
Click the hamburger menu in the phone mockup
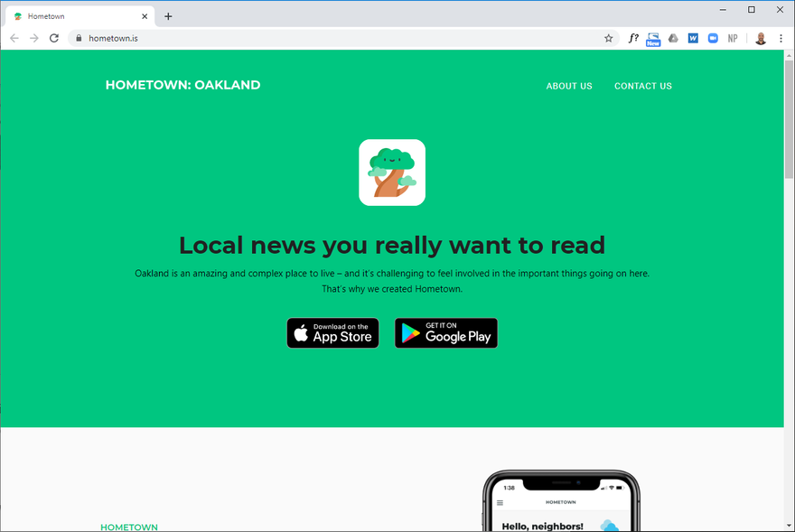[x=500, y=502]
